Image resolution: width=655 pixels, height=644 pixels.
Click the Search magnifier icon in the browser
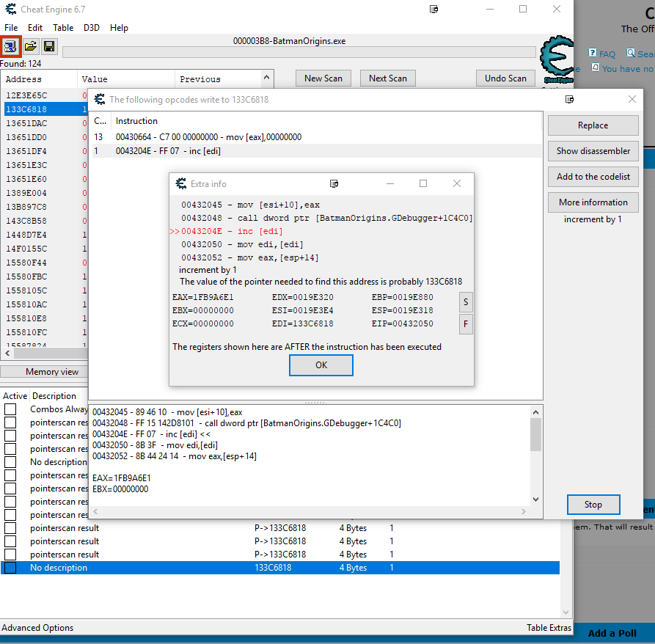tap(631, 53)
